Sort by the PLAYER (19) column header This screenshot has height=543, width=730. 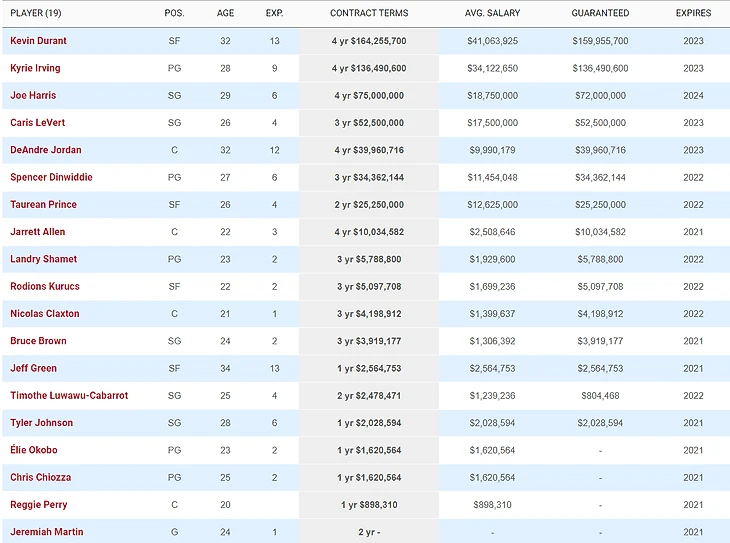(36, 13)
